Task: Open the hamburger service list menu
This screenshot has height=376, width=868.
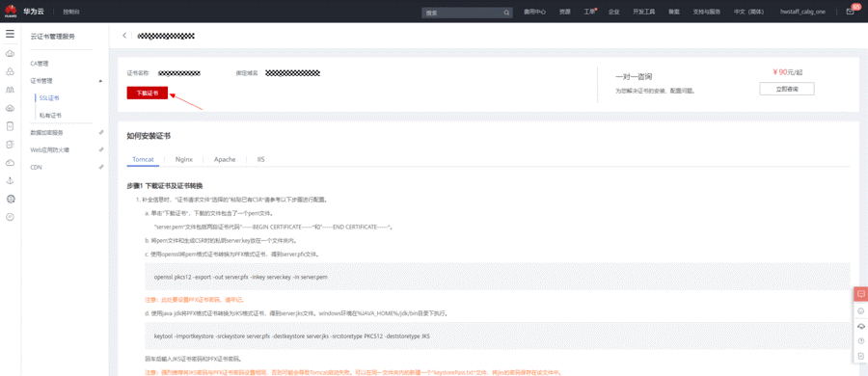Action: click(10, 35)
